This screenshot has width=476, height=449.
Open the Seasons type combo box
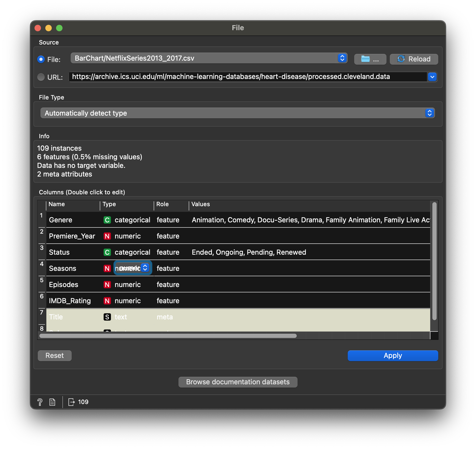[x=133, y=268]
